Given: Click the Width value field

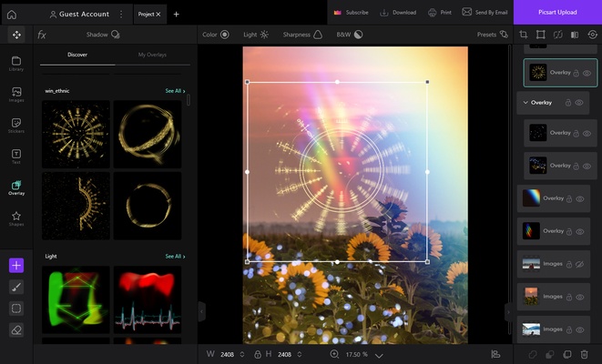Looking at the screenshot, I should [228, 354].
